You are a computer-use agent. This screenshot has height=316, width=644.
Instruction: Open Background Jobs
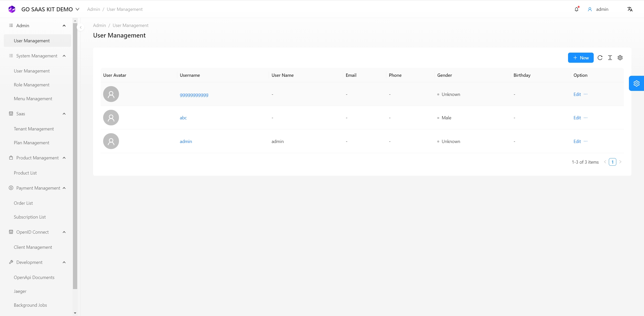(37, 305)
